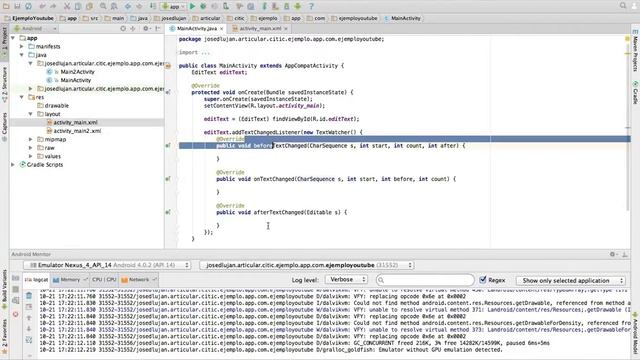
Task: Collapse the java folder
Action: (22, 55)
